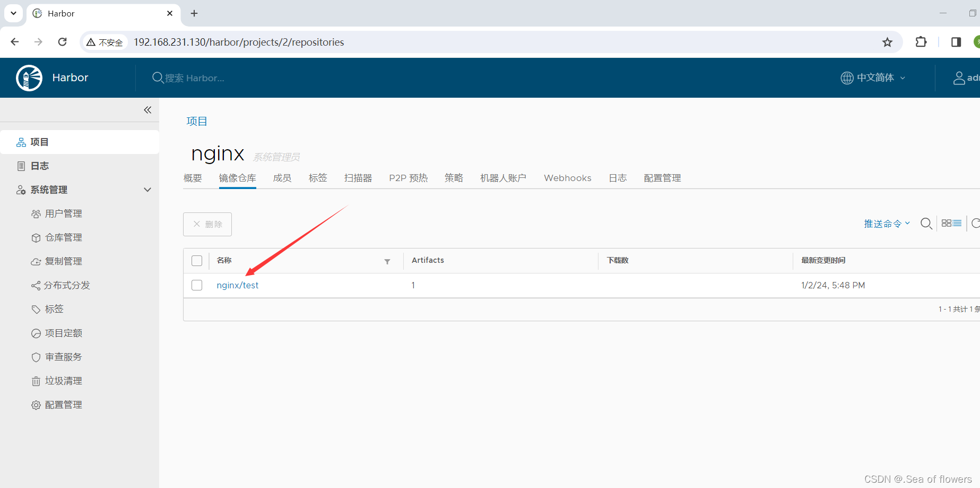The height and width of the screenshot is (488, 980).
Task: Switch to the 镜像仓库 tab
Action: point(238,178)
